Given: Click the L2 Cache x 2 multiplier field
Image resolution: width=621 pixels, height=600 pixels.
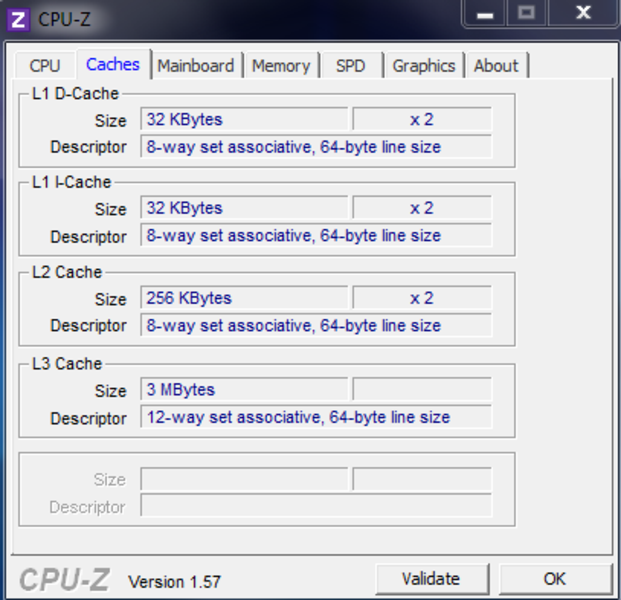Looking at the screenshot, I should tap(422, 297).
